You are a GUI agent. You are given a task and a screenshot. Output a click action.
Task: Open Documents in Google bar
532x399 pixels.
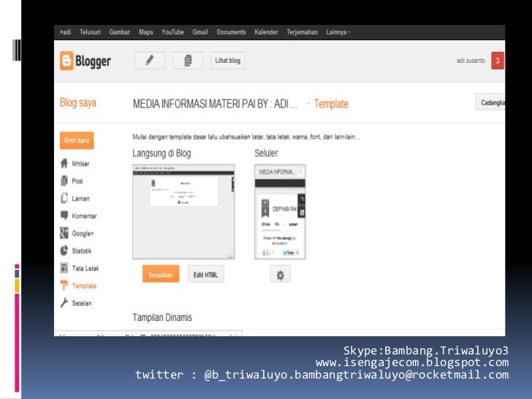point(231,32)
